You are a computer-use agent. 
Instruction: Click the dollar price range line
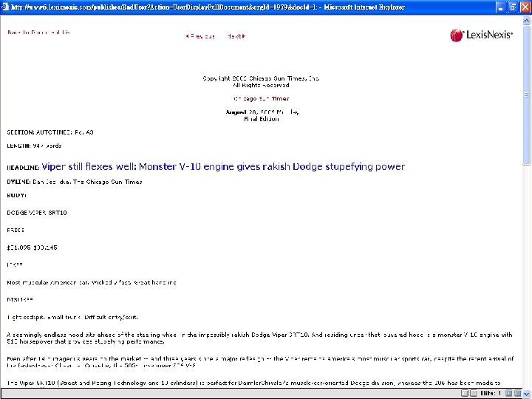pyautogui.click(x=32, y=248)
